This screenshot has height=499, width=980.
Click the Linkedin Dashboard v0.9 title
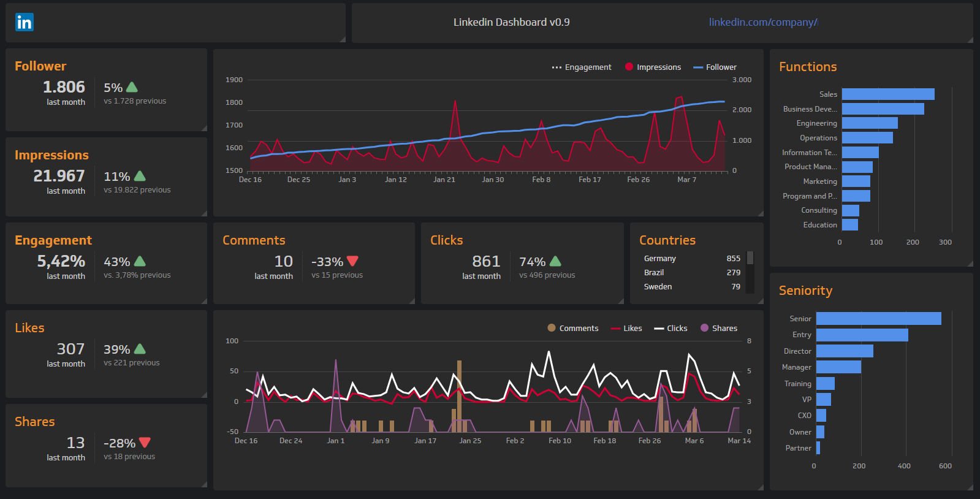511,22
